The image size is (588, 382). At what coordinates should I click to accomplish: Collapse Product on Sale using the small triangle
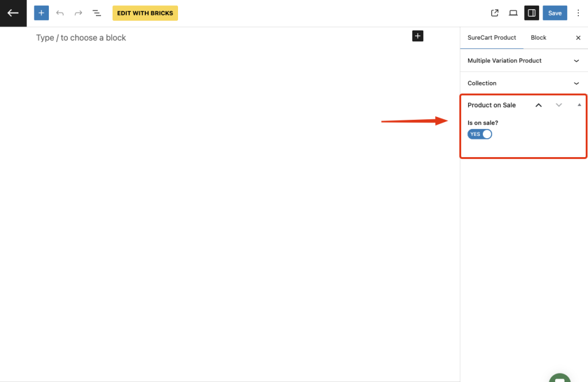579,105
